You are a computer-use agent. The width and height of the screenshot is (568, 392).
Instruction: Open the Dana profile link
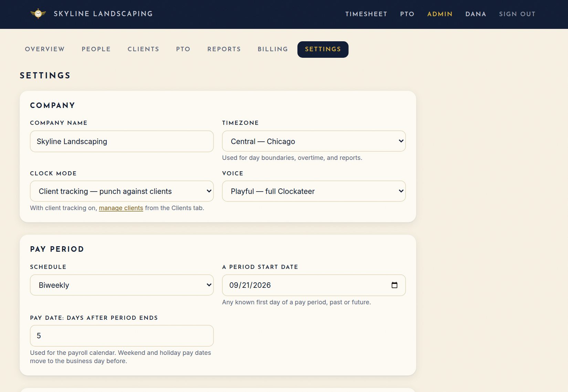(476, 14)
